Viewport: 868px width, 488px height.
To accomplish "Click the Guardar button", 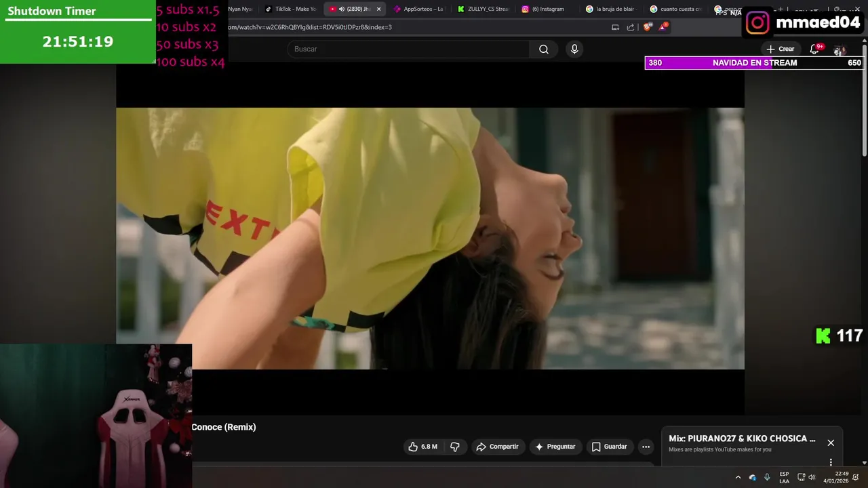I will [x=609, y=447].
